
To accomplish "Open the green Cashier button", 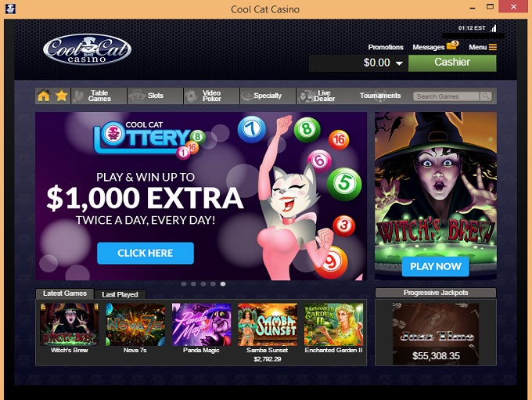I will [452, 63].
